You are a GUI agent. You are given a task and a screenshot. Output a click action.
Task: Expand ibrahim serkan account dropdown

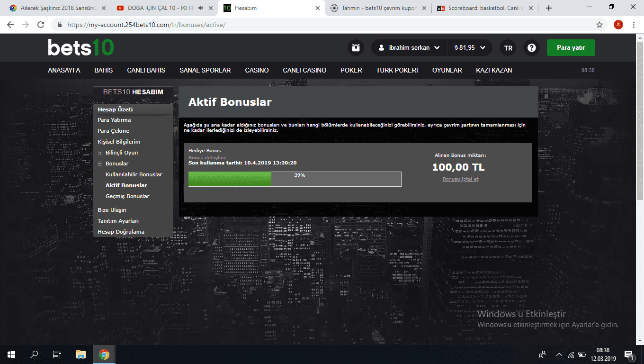tap(410, 48)
